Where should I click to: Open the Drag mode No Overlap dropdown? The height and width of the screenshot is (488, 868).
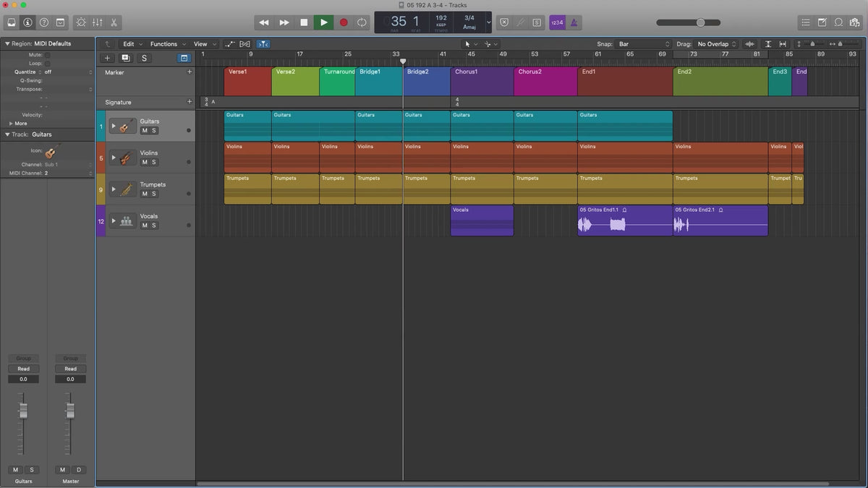point(716,44)
